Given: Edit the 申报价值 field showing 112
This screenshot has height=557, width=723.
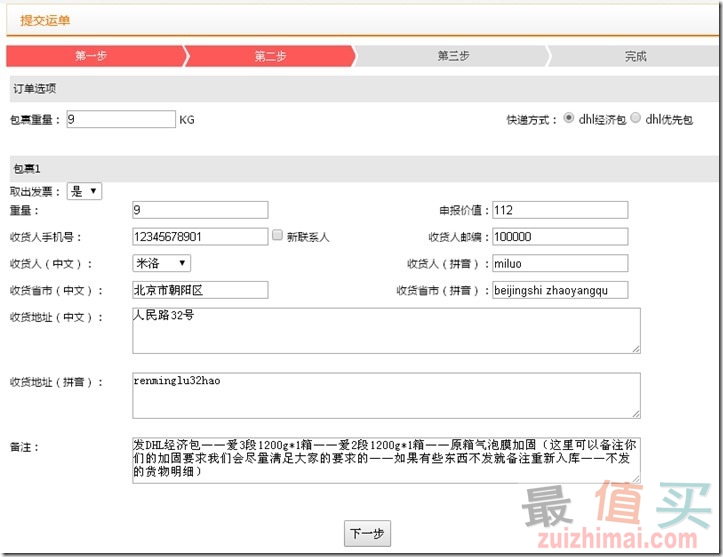Looking at the screenshot, I should coord(560,210).
